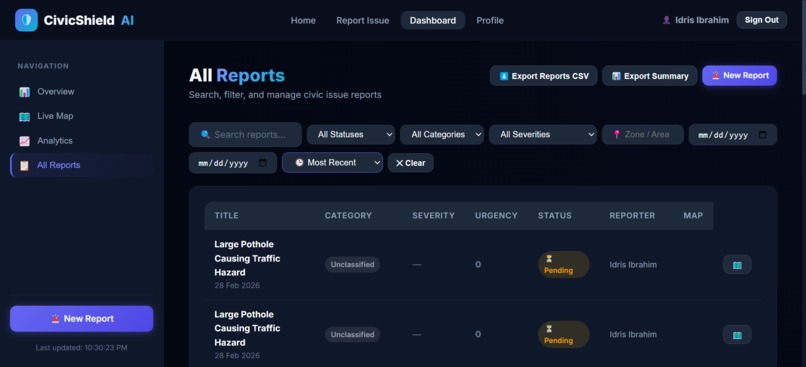The width and height of the screenshot is (806, 367).
Task: Focus the Search reports input field
Action: click(x=245, y=135)
